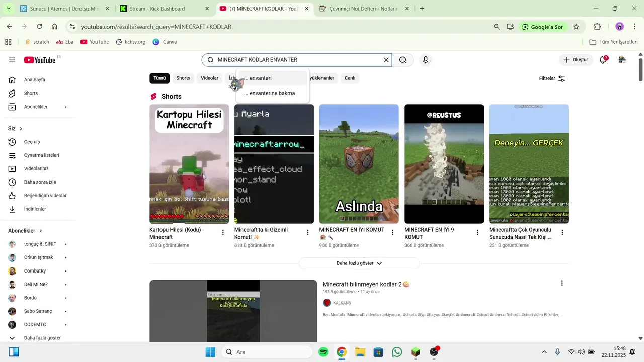Image resolution: width=644 pixels, height=362 pixels.
Task: Open Sabo Satranç channel
Action: 38,311
